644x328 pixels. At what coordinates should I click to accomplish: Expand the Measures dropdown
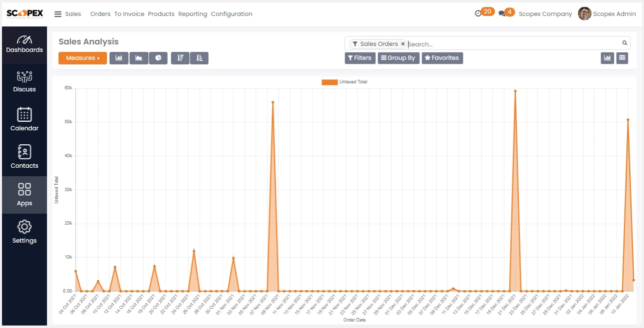(82, 58)
